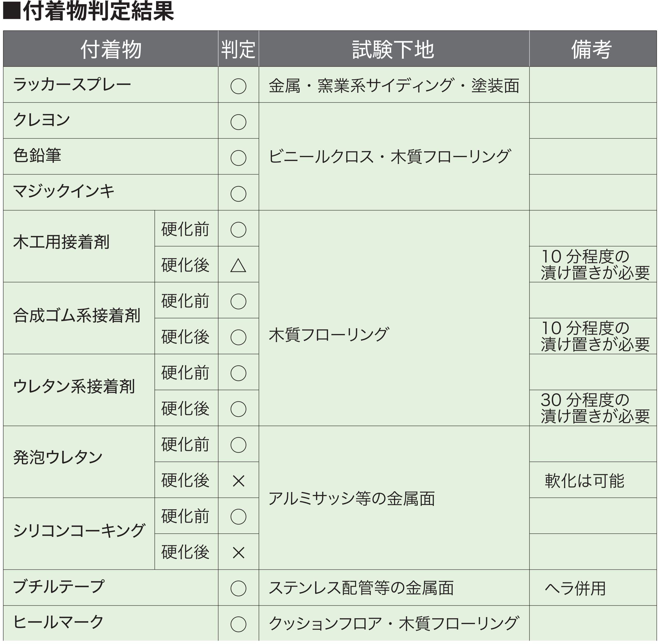This screenshot has height=644, width=660.
Task: Click the triangle mark for 木工用接着剤 硬化後
Action: point(238,266)
